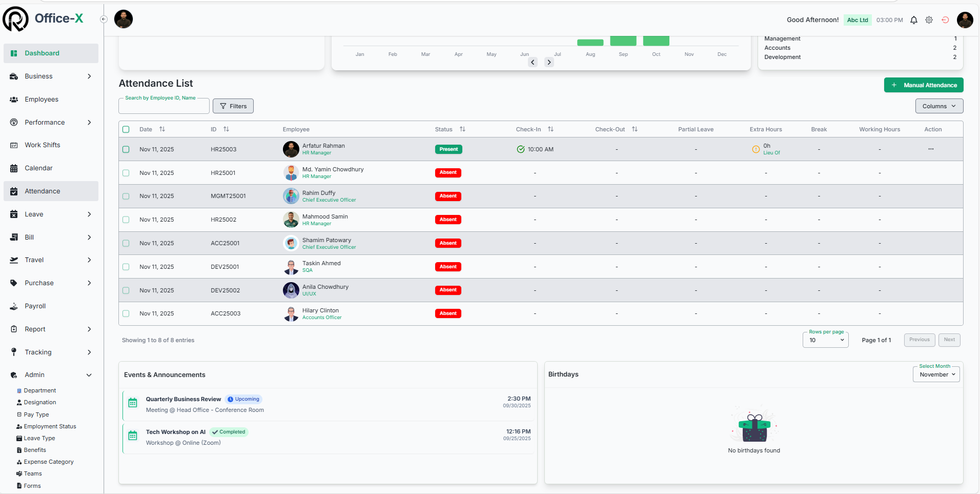This screenshot has height=494, width=980.
Task: Select the checkbox for Hilary Clinton's row
Action: [126, 313]
